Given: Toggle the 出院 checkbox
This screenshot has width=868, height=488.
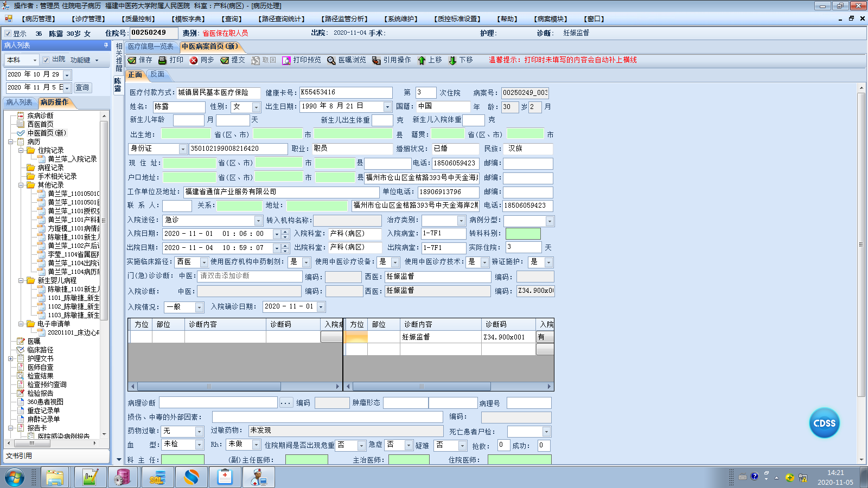Looking at the screenshot, I should [46, 60].
